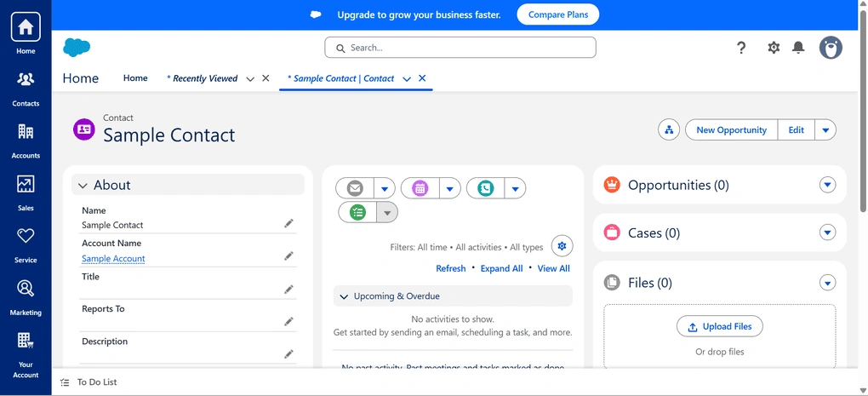The image size is (868, 396).
Task: Edit Reports To pencil icon
Action: click(x=288, y=321)
